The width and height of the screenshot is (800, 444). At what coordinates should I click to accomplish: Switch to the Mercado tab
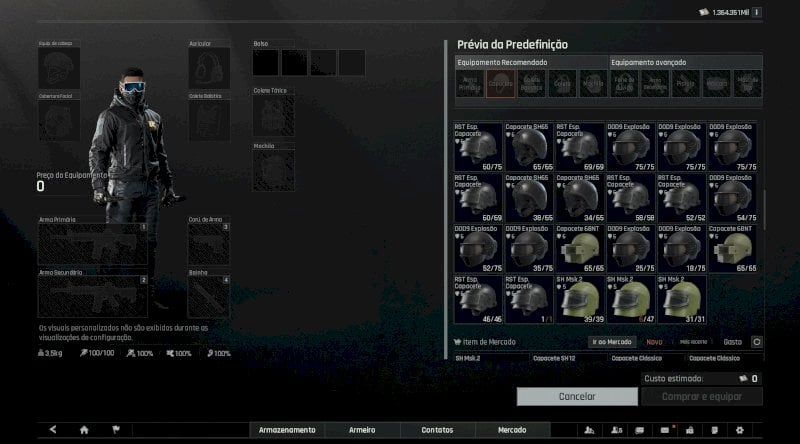pos(512,430)
